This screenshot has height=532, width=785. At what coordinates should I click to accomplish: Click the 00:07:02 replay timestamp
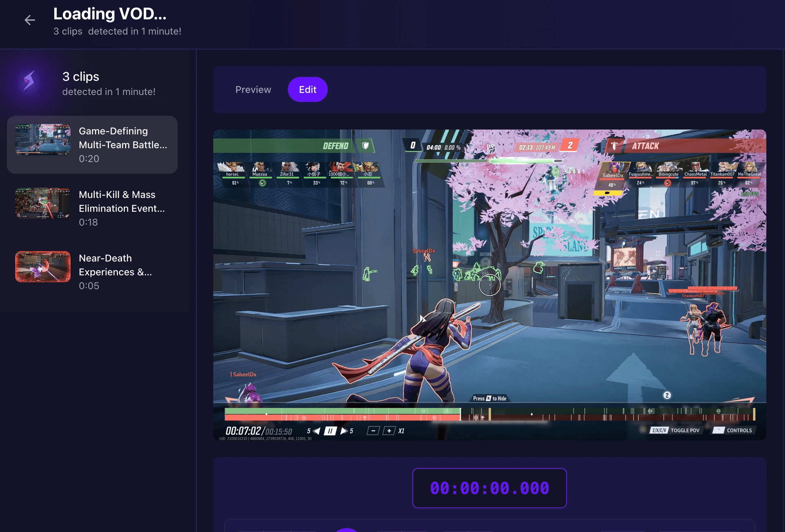click(243, 431)
